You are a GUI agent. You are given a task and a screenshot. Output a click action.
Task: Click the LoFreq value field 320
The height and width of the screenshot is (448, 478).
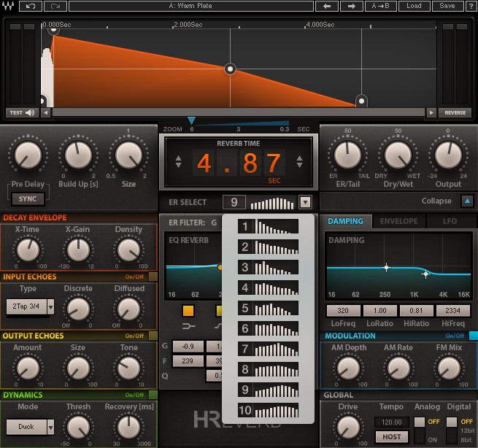click(343, 311)
